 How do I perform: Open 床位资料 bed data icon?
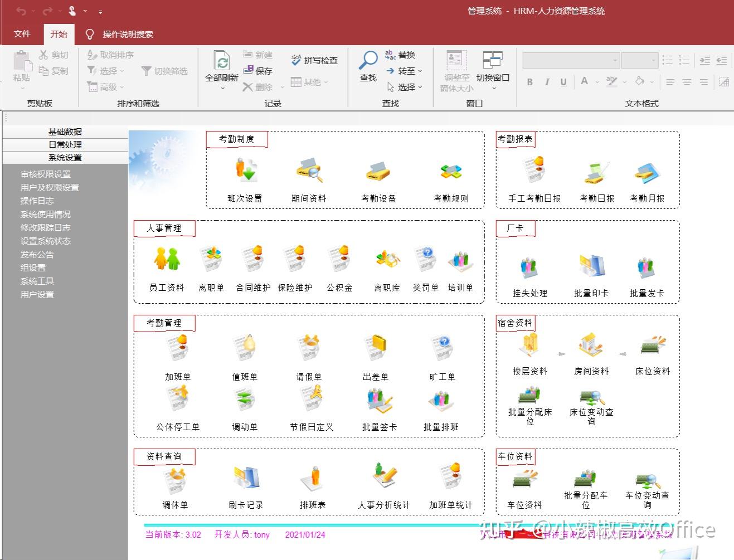[653, 345]
